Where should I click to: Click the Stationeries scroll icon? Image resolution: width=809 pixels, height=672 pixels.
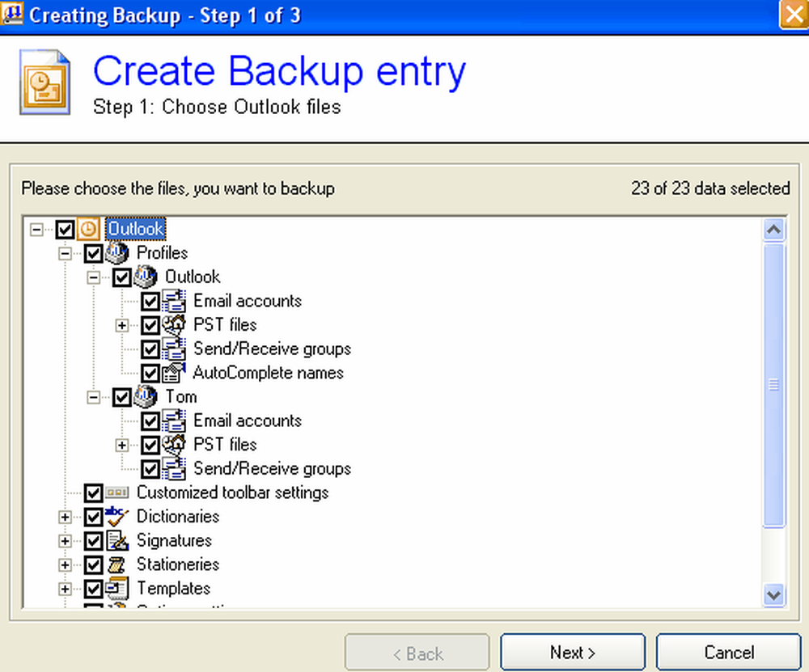tap(117, 564)
